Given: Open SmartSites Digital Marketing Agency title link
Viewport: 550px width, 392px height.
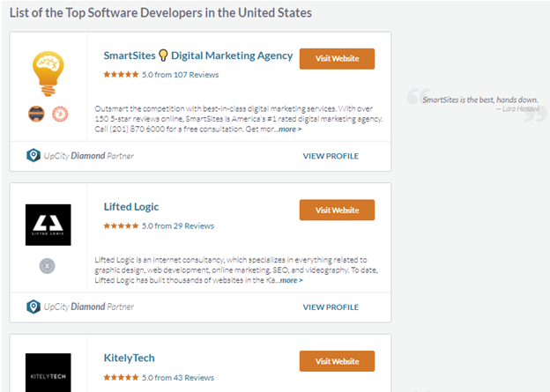Looking at the screenshot, I should (x=198, y=55).
